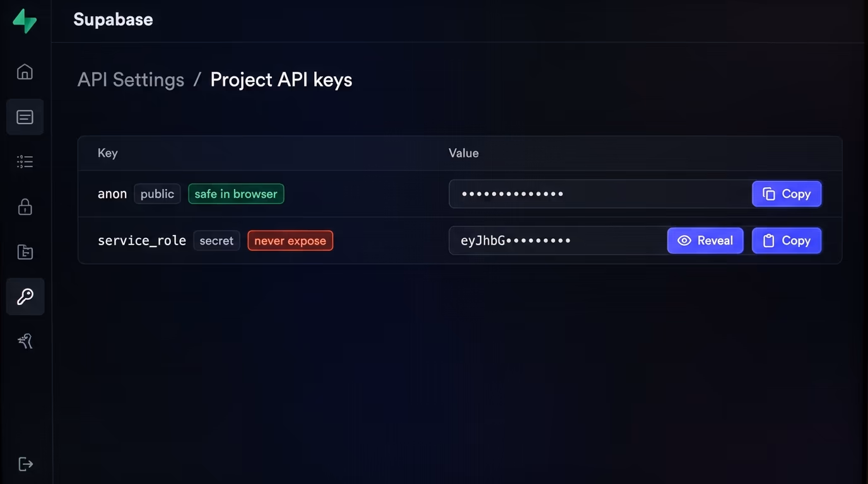This screenshot has width=868, height=484.
Task: Open the padlock authentication sidebar icon
Action: coord(25,207)
